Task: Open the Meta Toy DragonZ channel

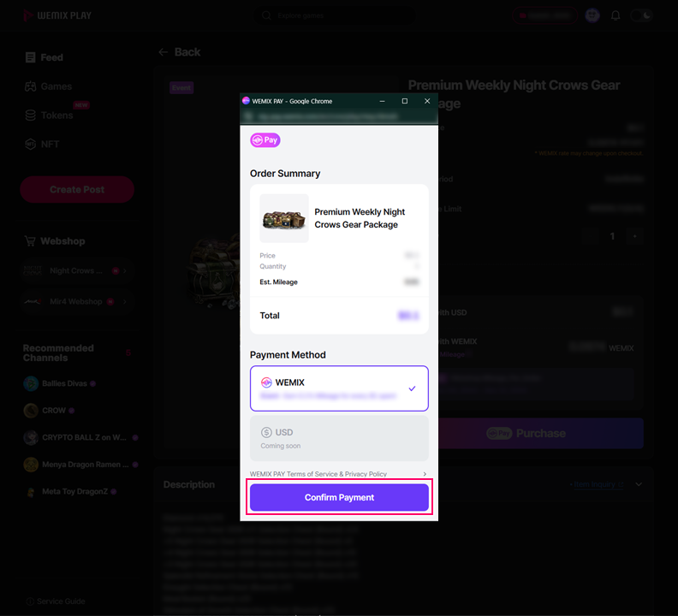Action: [x=70, y=491]
